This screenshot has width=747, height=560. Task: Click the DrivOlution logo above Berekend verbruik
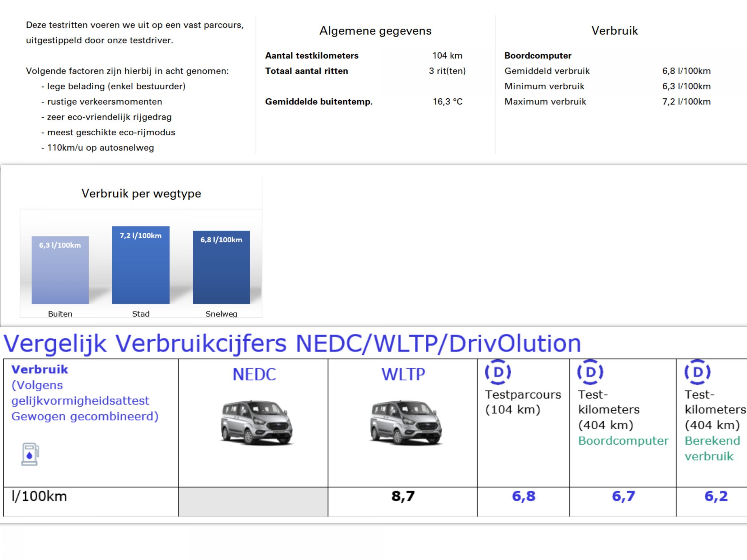coord(698,372)
